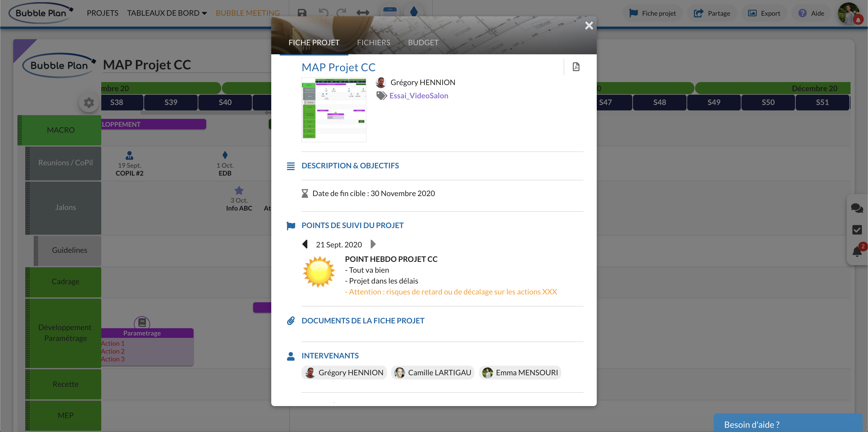
Task: Open the chat comments side panel icon
Action: [x=857, y=208]
